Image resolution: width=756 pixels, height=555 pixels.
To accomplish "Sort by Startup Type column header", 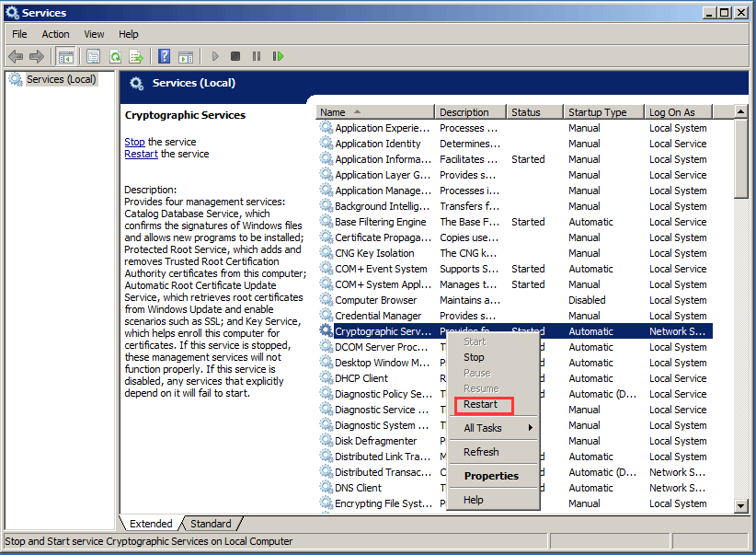I will click(x=604, y=112).
